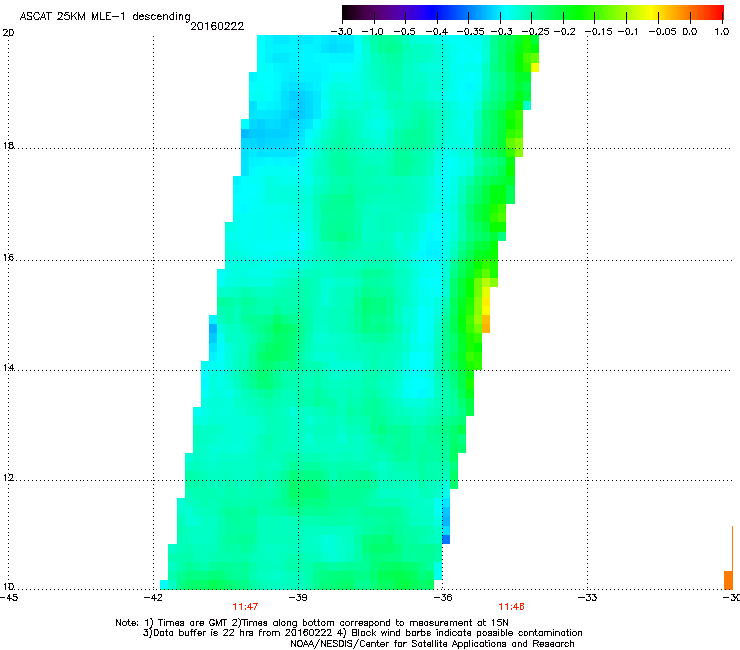Click longitude axis label '-33'

coord(587,598)
